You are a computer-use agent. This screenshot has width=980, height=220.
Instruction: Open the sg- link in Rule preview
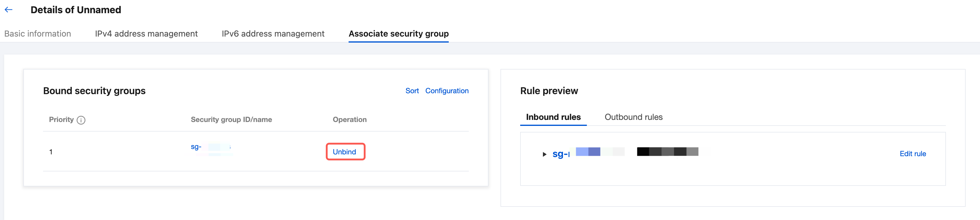(x=561, y=154)
